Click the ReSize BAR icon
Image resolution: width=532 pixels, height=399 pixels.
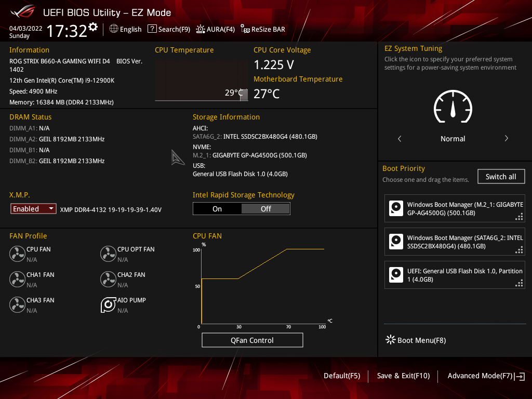coord(245,29)
